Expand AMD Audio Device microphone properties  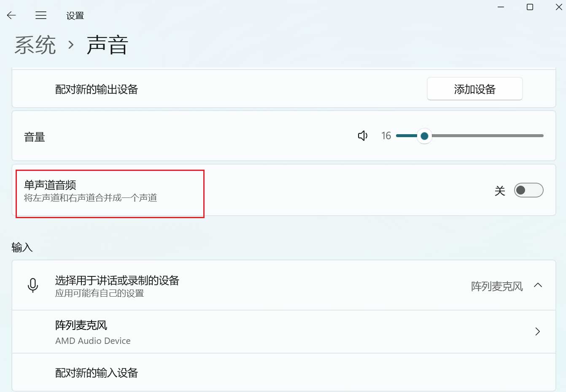(537, 332)
